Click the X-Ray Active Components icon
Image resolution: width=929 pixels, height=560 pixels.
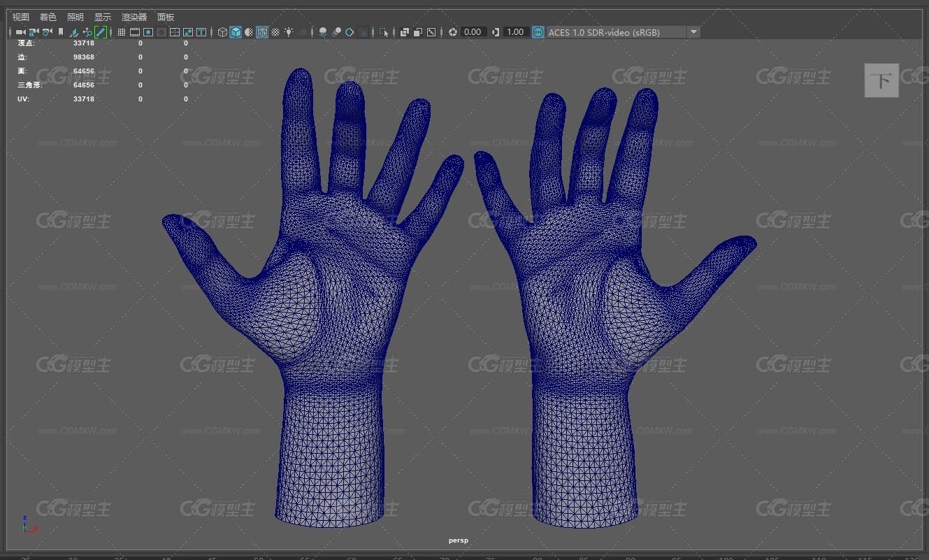coord(417,32)
